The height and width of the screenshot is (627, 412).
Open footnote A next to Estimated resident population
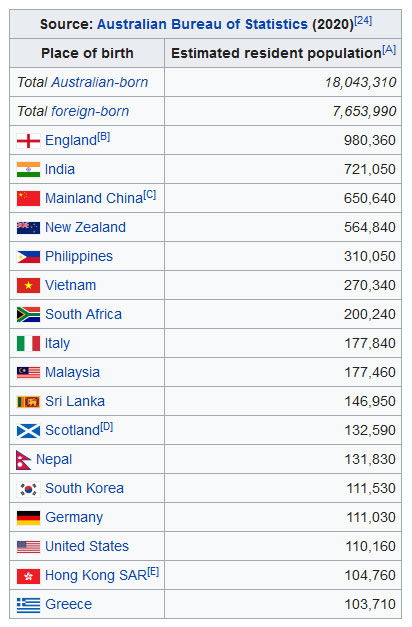point(389,50)
